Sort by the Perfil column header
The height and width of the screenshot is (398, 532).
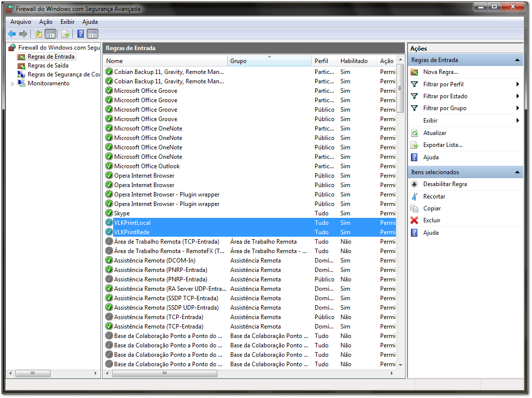tap(325, 61)
